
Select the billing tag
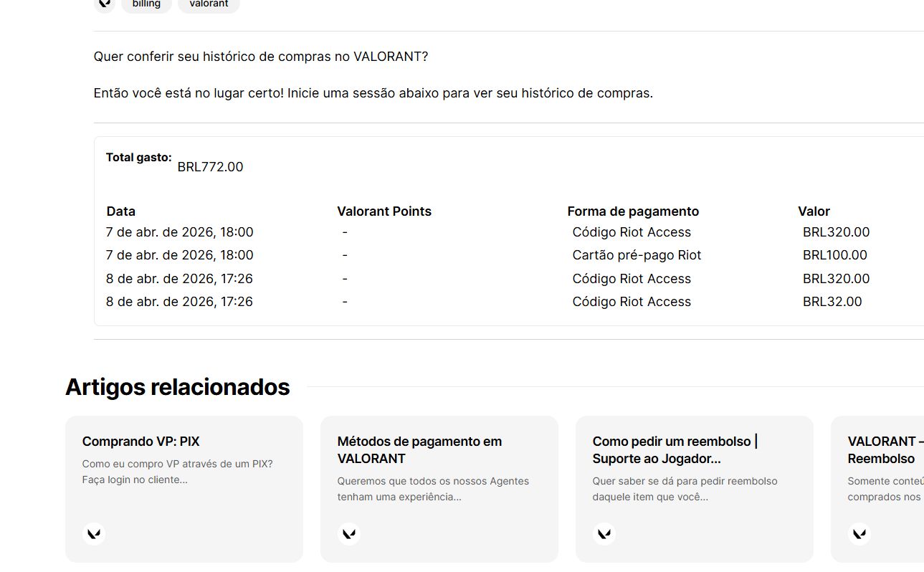click(x=146, y=4)
